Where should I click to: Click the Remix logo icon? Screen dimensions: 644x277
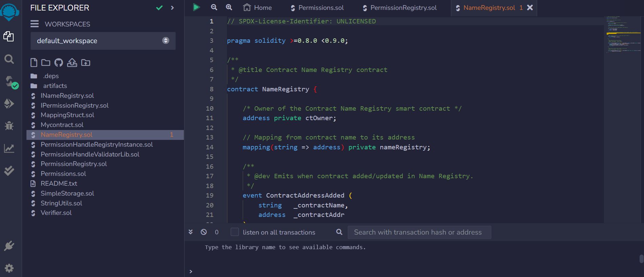tap(10, 12)
